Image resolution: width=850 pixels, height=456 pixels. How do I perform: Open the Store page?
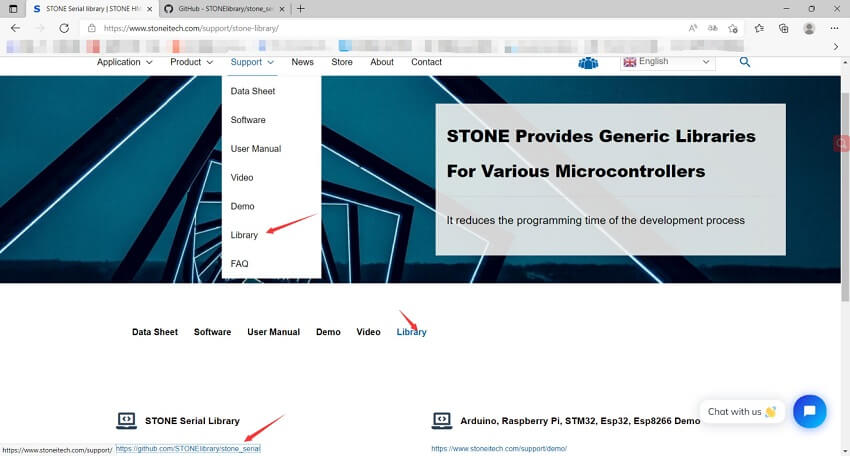tap(342, 62)
